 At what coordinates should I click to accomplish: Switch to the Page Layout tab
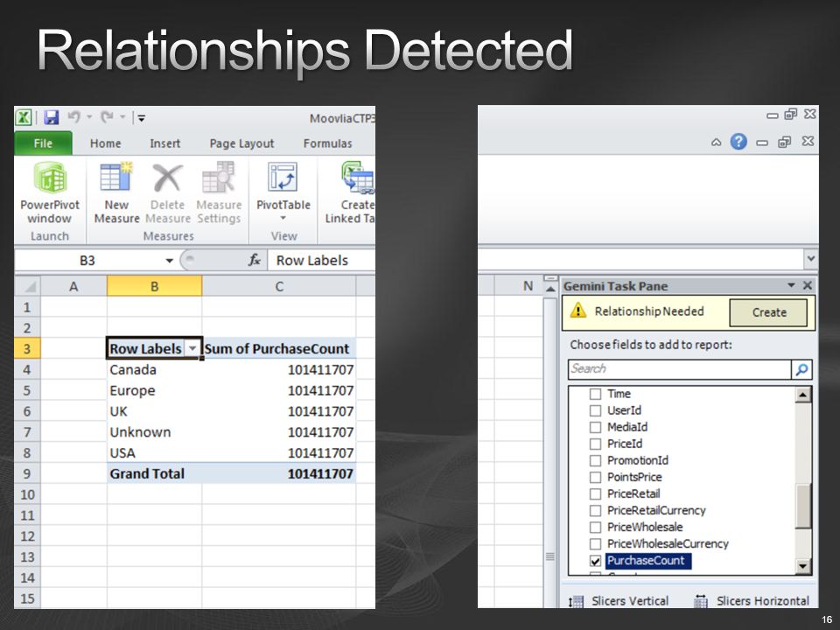tap(241, 143)
